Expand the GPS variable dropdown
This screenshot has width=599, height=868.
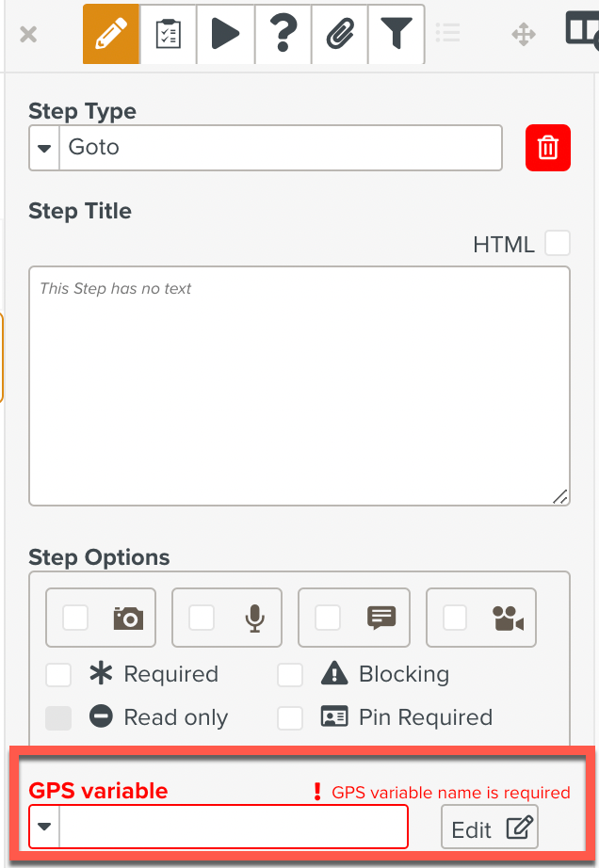point(41,826)
